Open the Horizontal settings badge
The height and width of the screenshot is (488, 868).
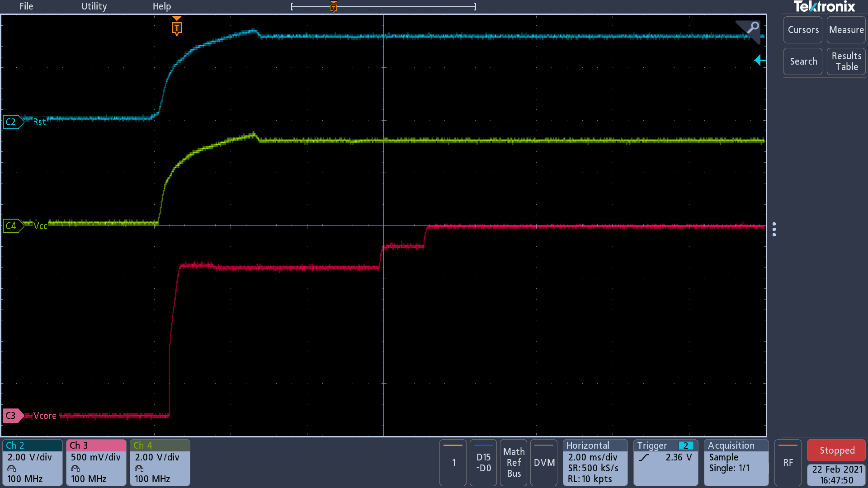pos(595,463)
